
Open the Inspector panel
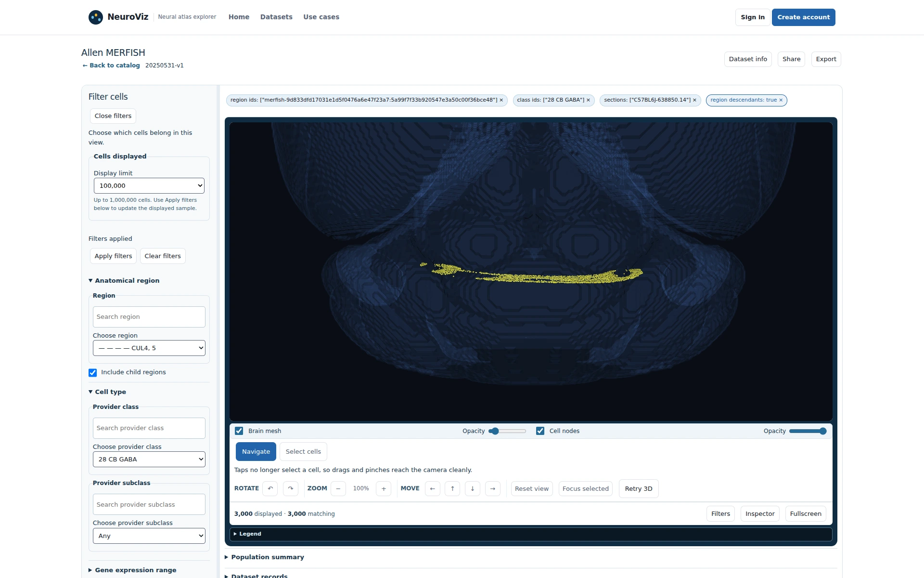760,514
